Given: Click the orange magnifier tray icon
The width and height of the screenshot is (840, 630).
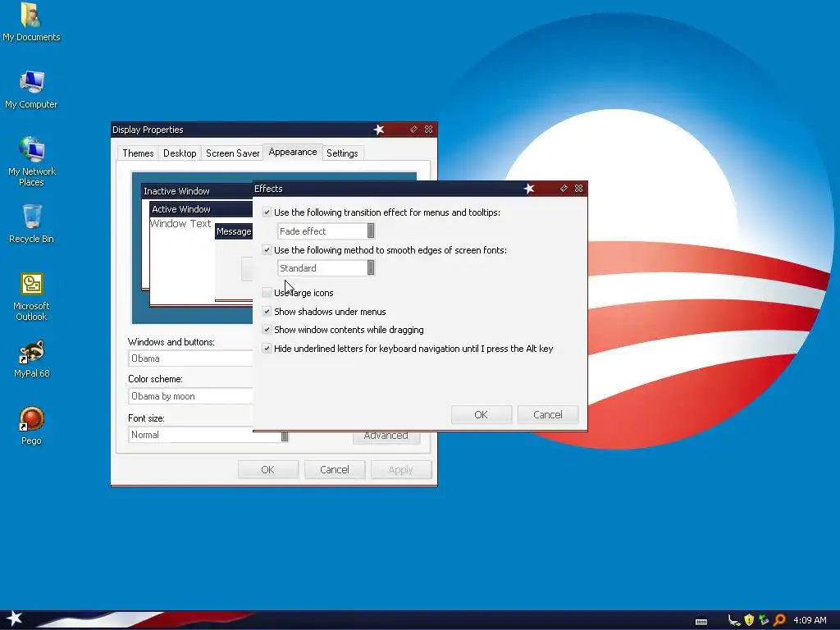Looking at the screenshot, I should pos(779,620).
